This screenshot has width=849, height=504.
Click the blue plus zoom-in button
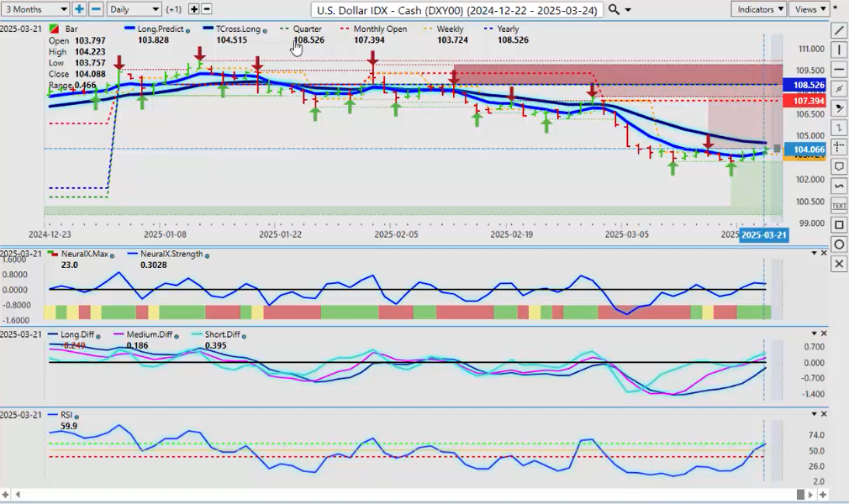79,9
